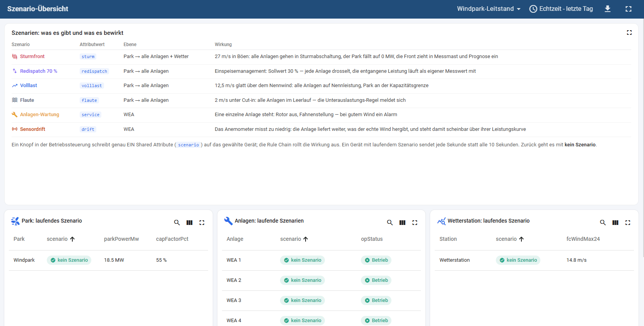Click the Redispatch 70 % scenario link

39,71
